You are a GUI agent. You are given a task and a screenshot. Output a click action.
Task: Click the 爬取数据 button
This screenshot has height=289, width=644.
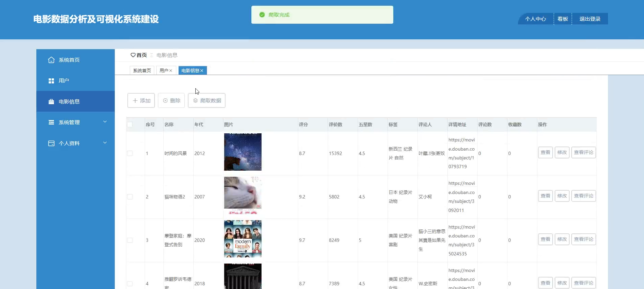[207, 101]
